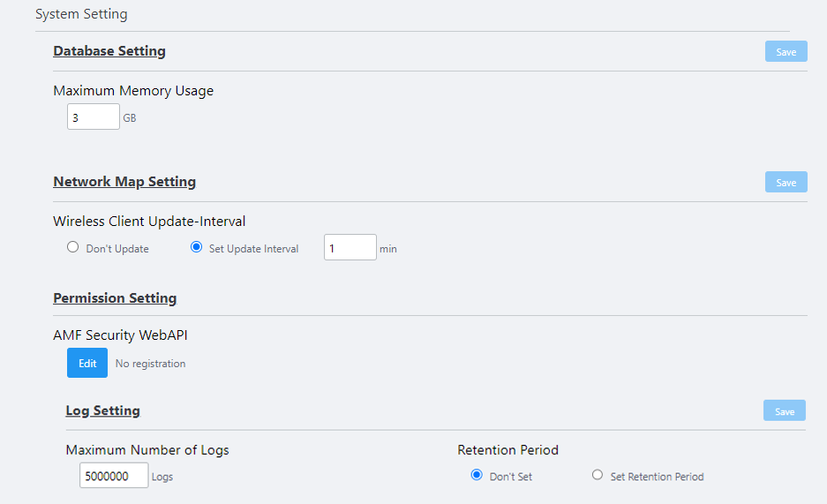The width and height of the screenshot is (827, 504).
Task: Click the Maximum Memory Usage GB field
Action: pos(94,117)
